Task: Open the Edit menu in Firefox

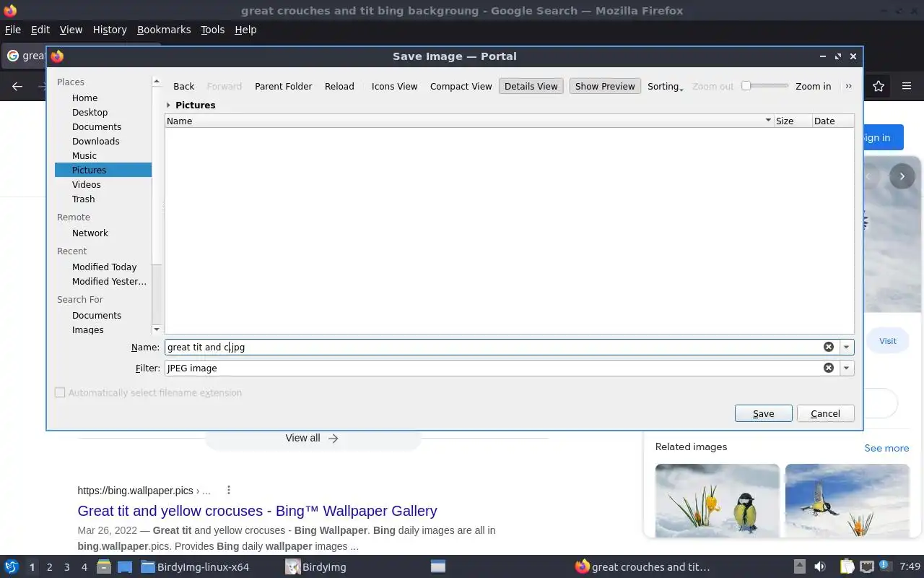Action: 40,30
